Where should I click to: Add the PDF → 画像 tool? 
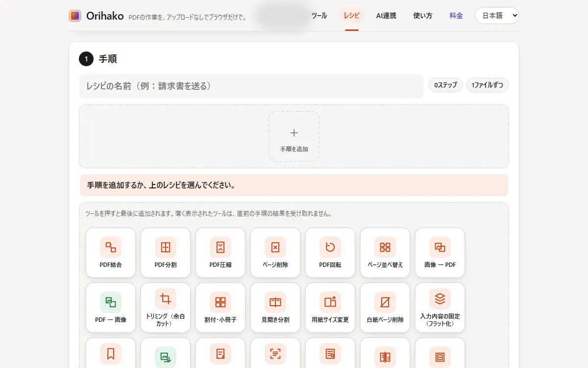pos(111,308)
